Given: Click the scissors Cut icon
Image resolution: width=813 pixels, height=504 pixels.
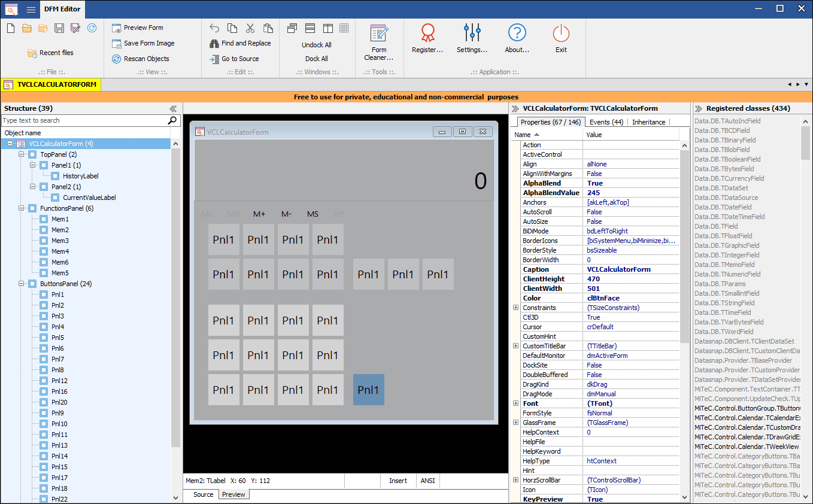Looking at the screenshot, I should pos(250,28).
